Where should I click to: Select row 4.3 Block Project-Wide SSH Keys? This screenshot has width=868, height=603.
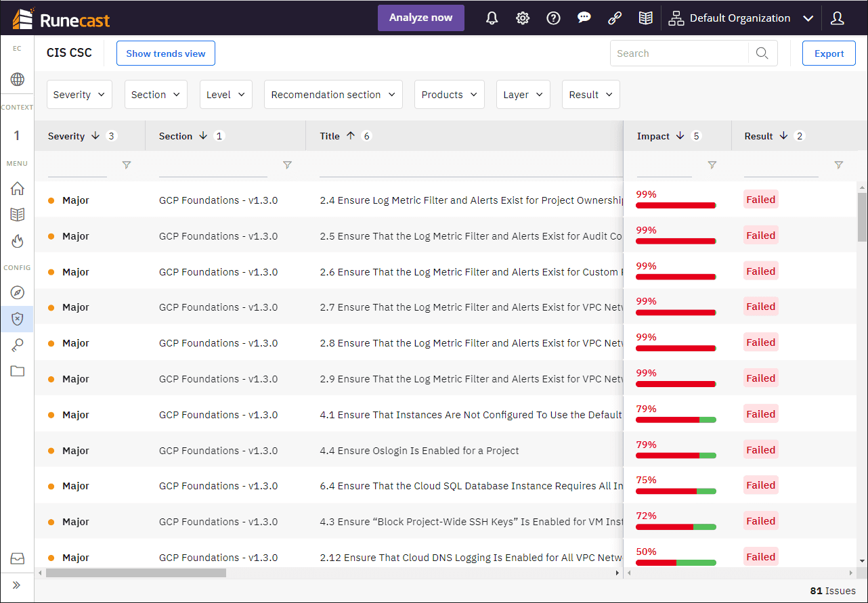[471, 522]
